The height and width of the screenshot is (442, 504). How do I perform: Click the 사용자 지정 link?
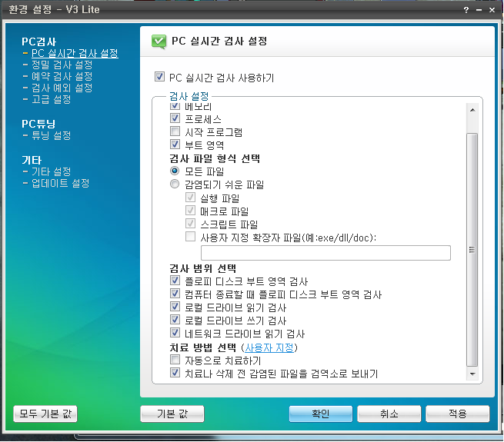point(269,347)
